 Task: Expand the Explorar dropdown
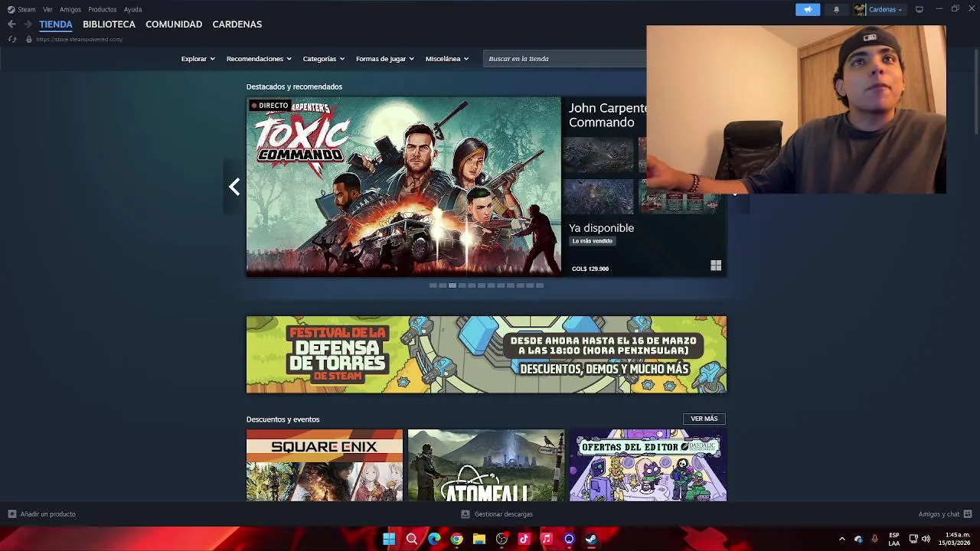coord(198,59)
